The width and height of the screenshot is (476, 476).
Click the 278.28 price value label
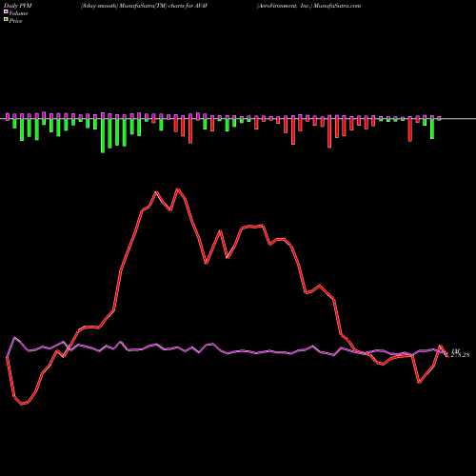tap(460, 355)
